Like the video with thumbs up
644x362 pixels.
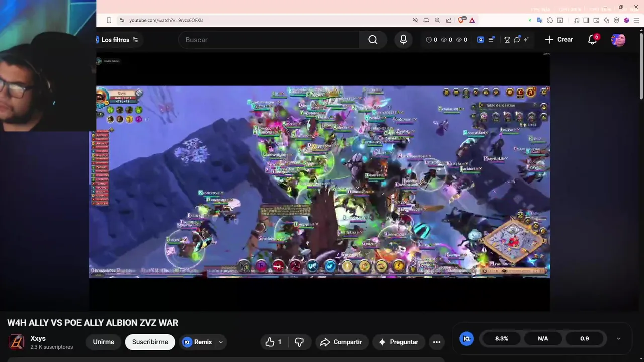coord(273,342)
